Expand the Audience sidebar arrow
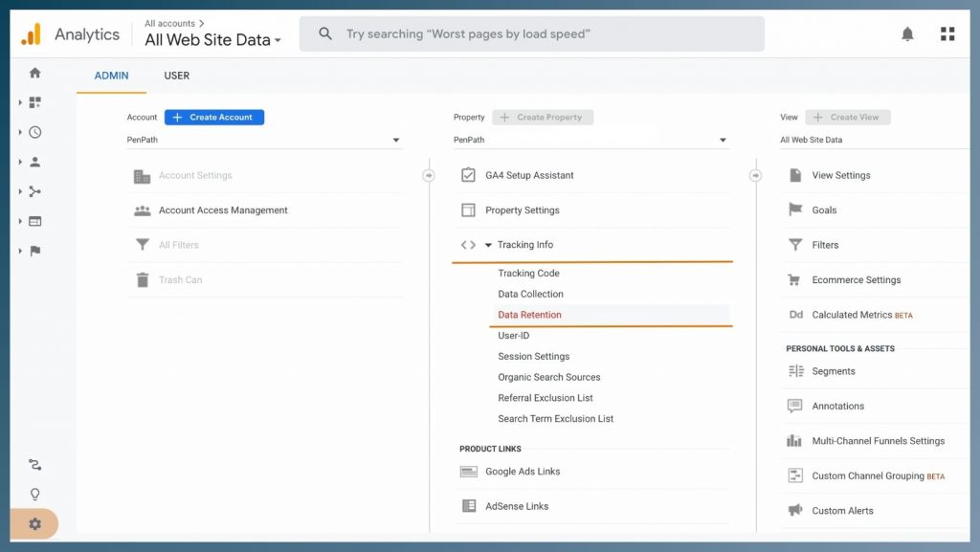This screenshot has width=980, height=552. coord(20,162)
